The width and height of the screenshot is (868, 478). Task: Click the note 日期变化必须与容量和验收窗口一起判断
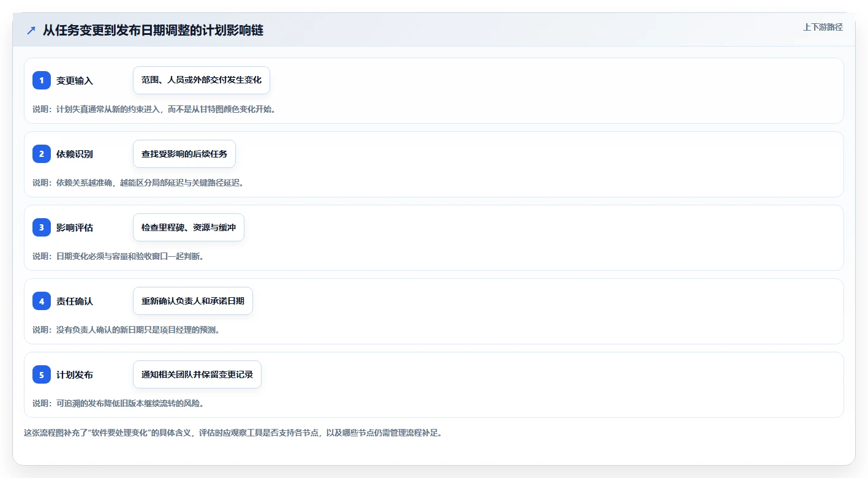point(118,256)
